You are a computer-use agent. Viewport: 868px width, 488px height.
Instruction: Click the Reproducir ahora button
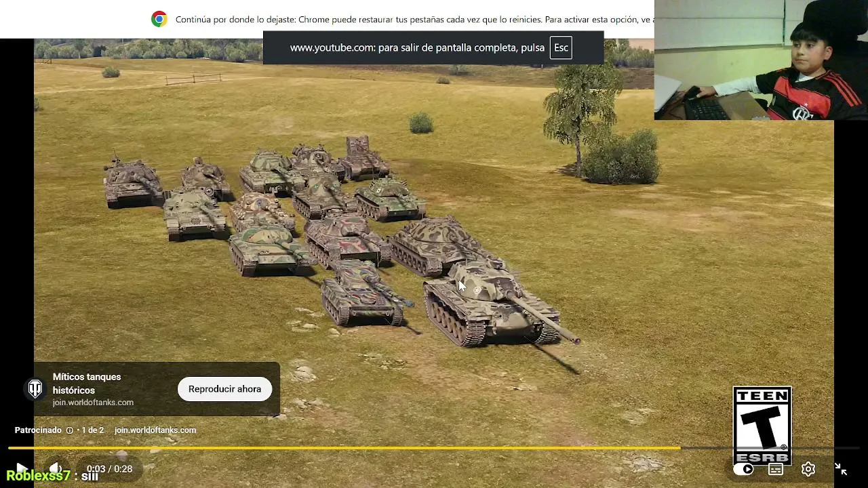[224, 389]
